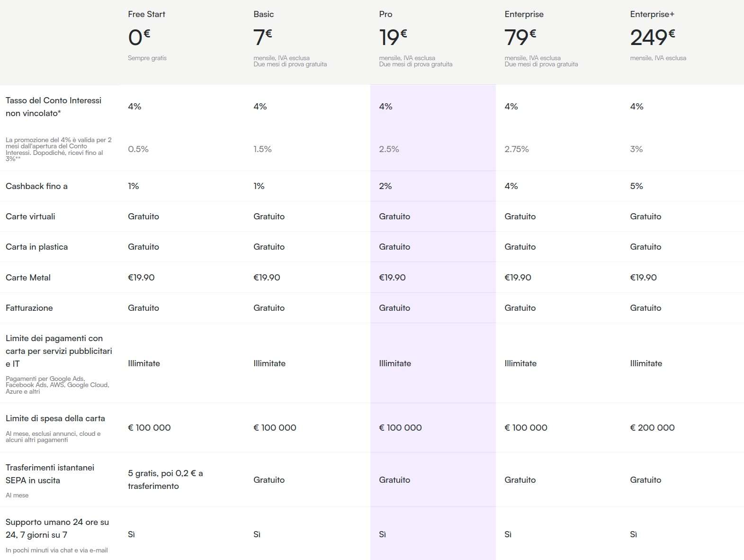Screen dimensions: 744x560
Task: Open the Enterprise+ plan heading
Action: (652, 14)
